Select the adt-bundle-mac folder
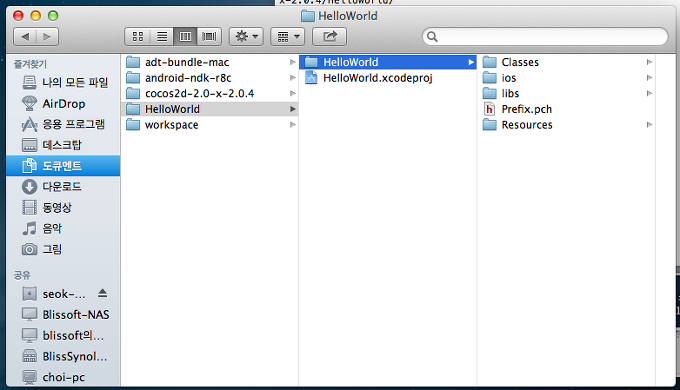Image resolution: width=680 pixels, height=390 pixels. [x=210, y=62]
